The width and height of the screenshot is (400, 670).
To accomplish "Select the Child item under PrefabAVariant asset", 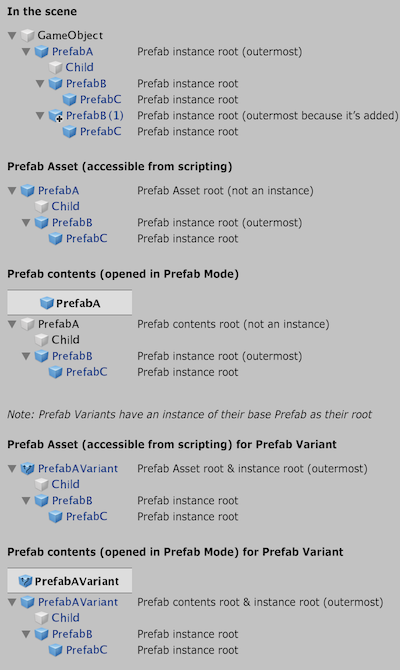I will (x=65, y=485).
